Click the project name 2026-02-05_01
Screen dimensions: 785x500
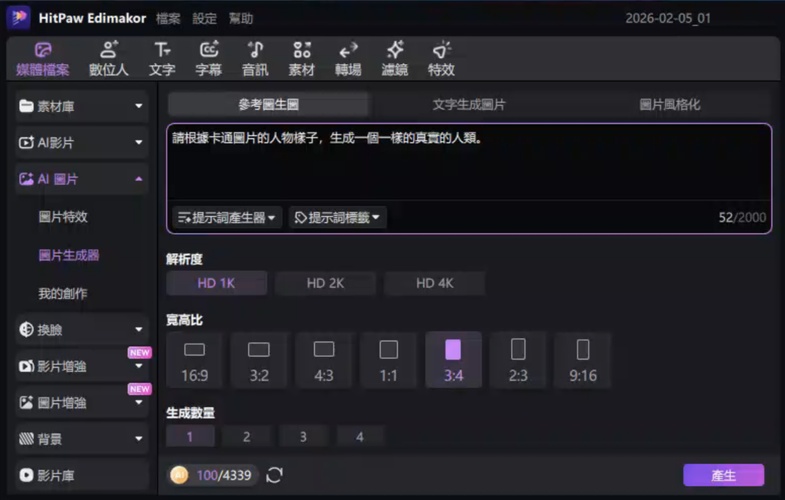668,19
